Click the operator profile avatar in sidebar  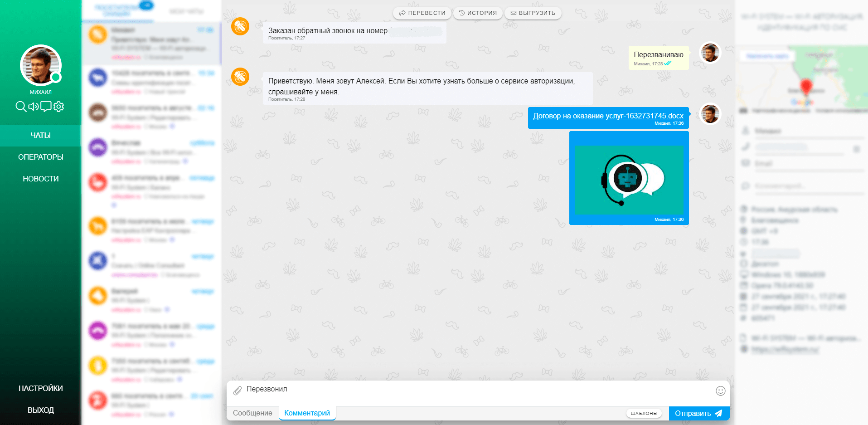click(x=41, y=65)
